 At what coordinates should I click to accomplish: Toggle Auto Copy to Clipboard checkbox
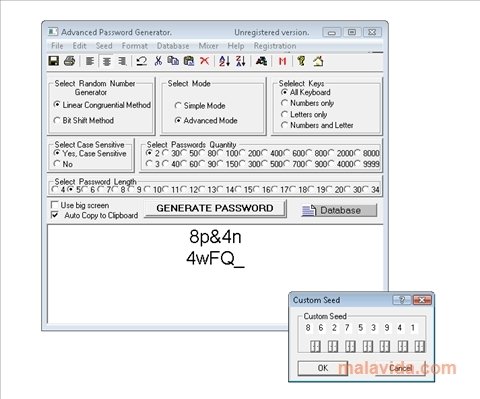click(x=54, y=215)
